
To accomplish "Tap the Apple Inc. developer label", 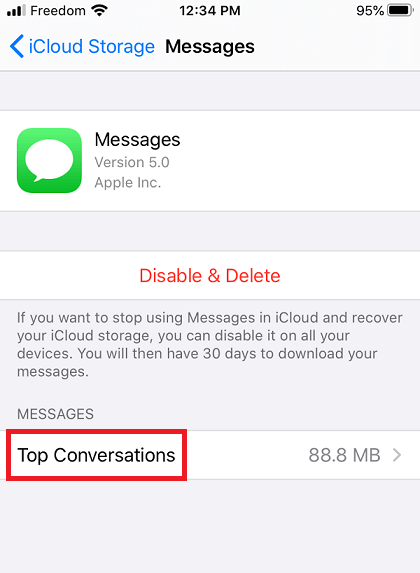I will (128, 182).
